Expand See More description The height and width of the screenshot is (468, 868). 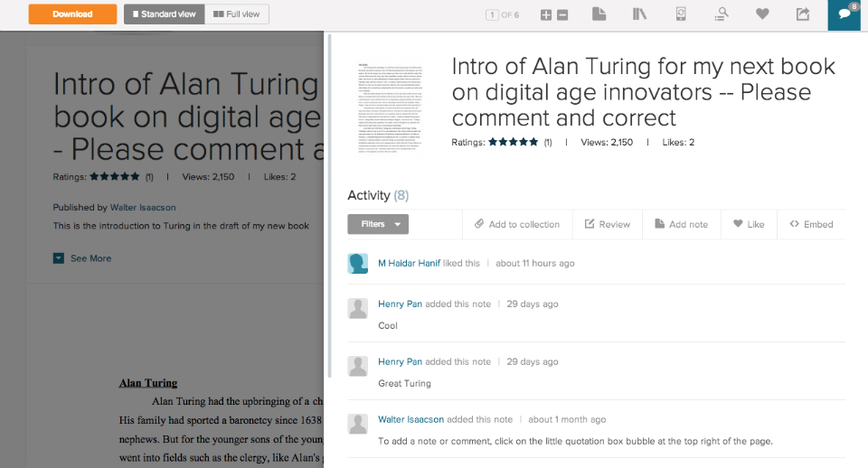click(82, 258)
